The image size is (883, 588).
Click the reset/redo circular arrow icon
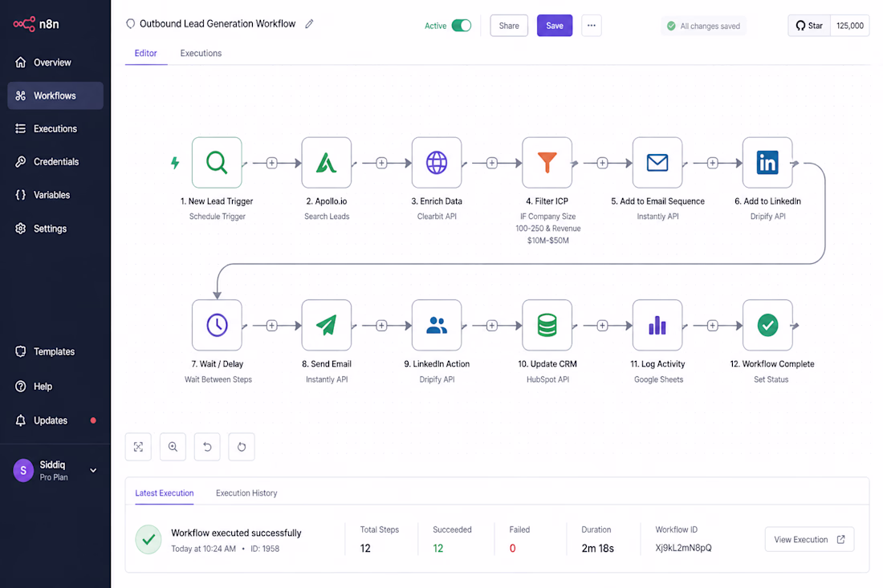click(242, 447)
